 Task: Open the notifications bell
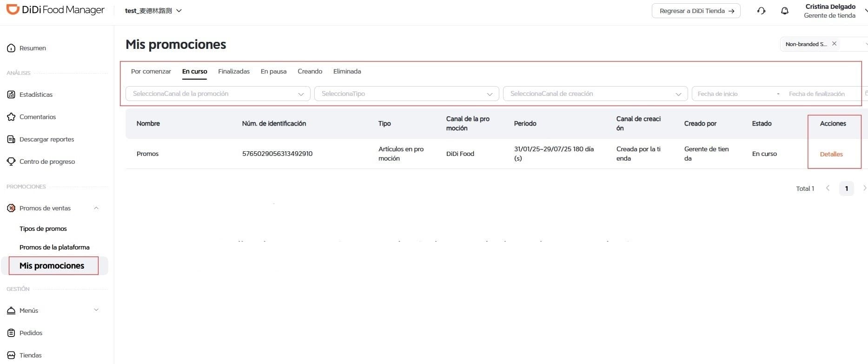pos(785,11)
